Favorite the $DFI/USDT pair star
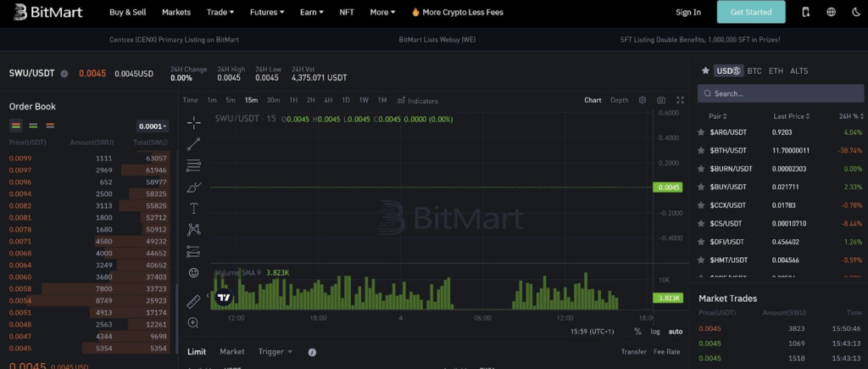This screenshot has height=369, width=868. coord(701,242)
